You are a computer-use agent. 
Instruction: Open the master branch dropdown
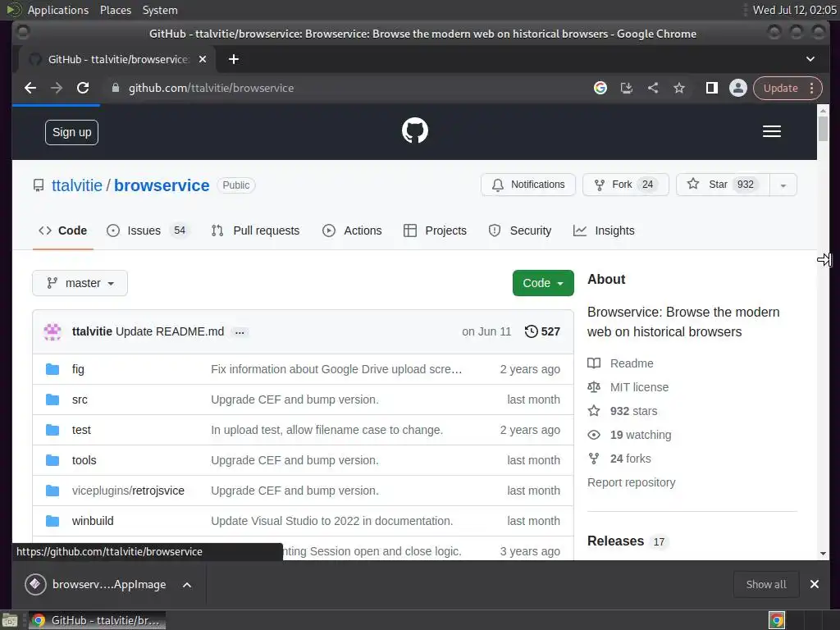pyautogui.click(x=80, y=283)
